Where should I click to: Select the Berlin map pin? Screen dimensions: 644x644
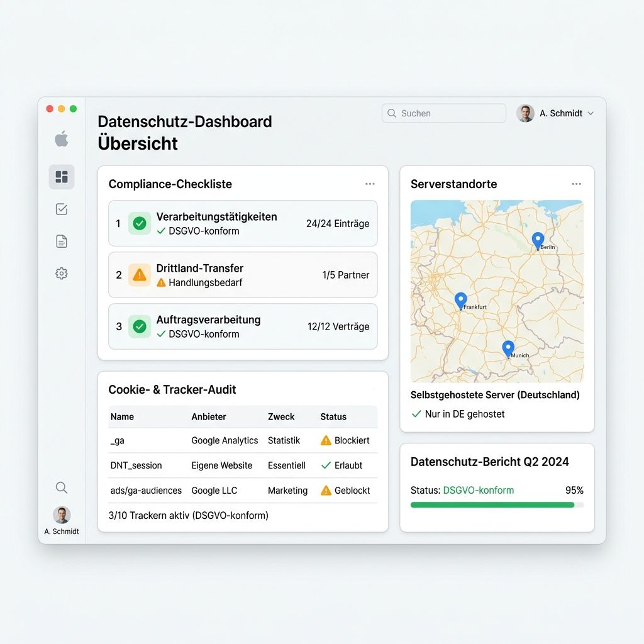538,241
